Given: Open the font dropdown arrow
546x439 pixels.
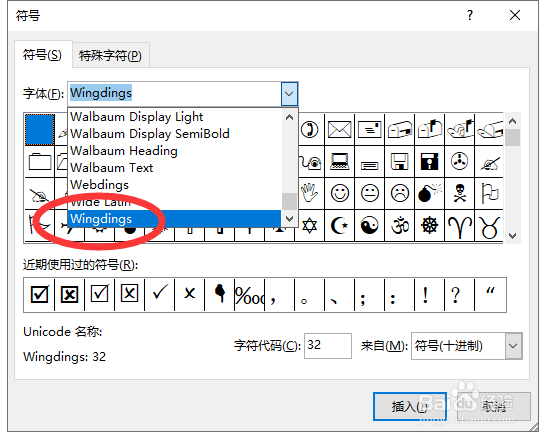Looking at the screenshot, I should click(x=289, y=94).
